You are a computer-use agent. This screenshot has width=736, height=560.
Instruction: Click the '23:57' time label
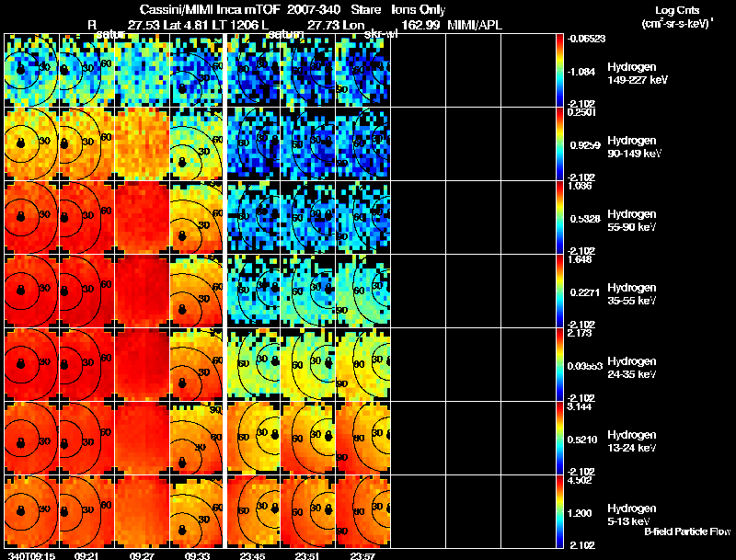362,555
